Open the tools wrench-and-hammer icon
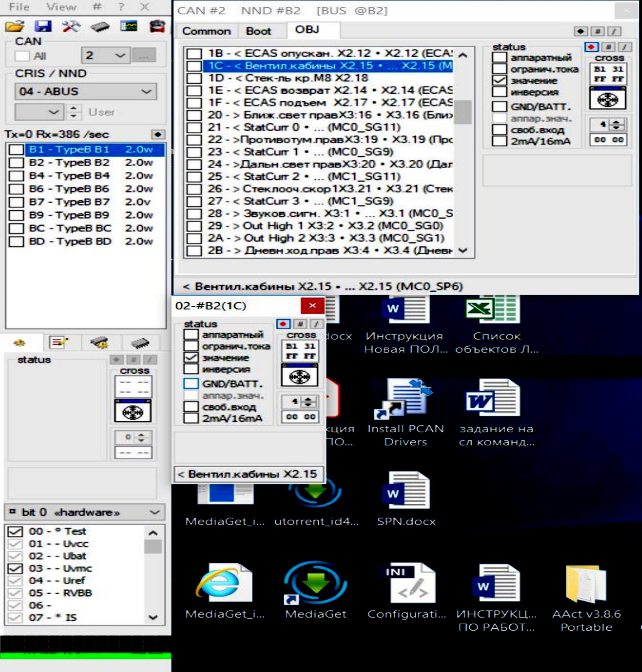 click(x=71, y=26)
